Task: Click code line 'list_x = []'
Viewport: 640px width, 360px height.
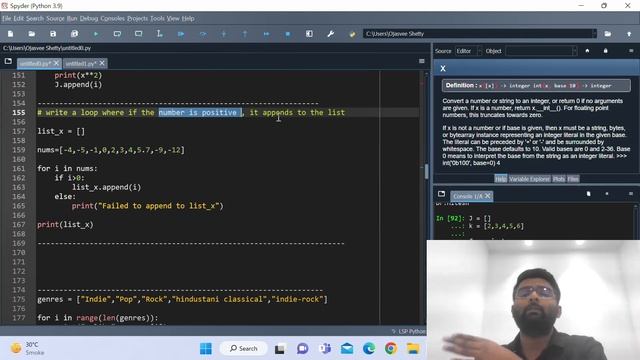Action: tap(61, 131)
